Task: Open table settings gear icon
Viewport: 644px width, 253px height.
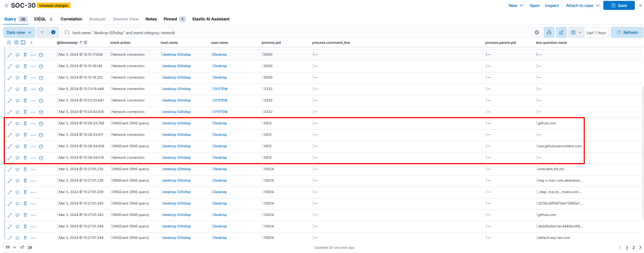Action: click(x=16, y=42)
